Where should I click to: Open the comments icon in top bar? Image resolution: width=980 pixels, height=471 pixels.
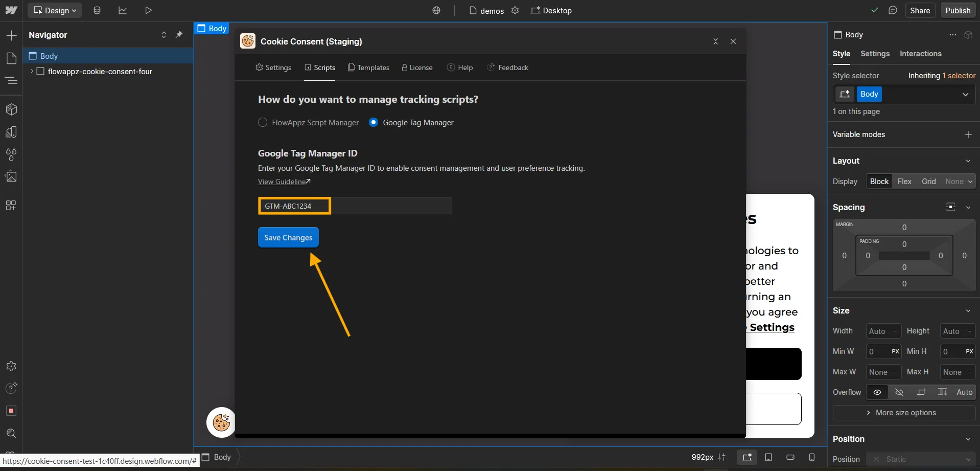tap(893, 10)
